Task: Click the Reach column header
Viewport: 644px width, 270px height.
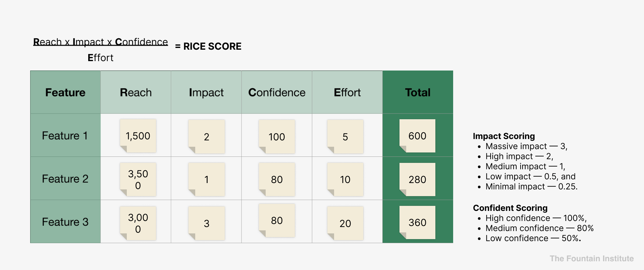Action: 136,92
